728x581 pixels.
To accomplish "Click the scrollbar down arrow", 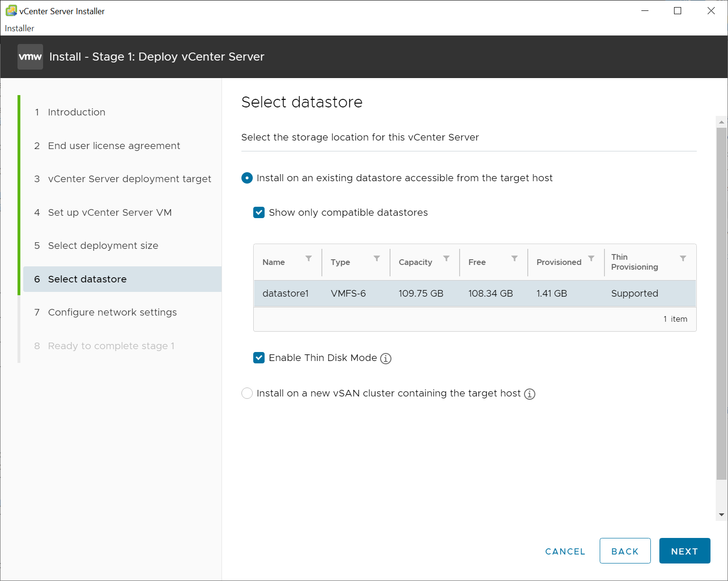I will coord(721,515).
